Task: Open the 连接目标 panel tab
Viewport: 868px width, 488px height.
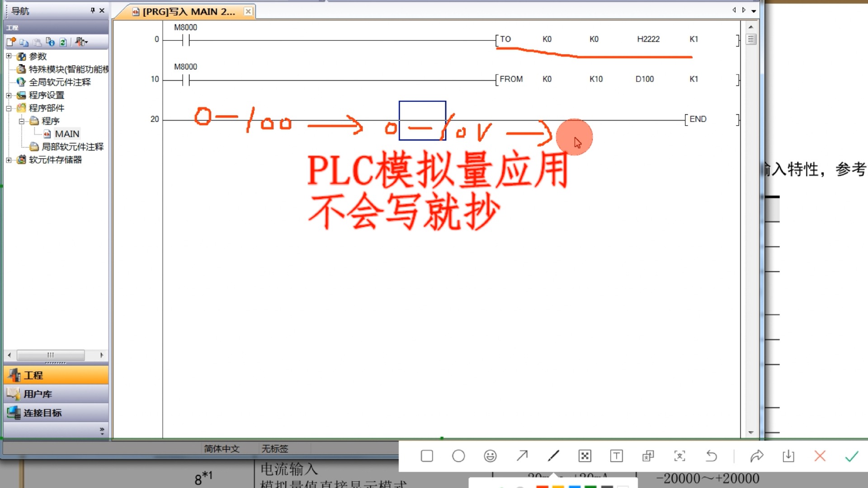Action: 42,413
